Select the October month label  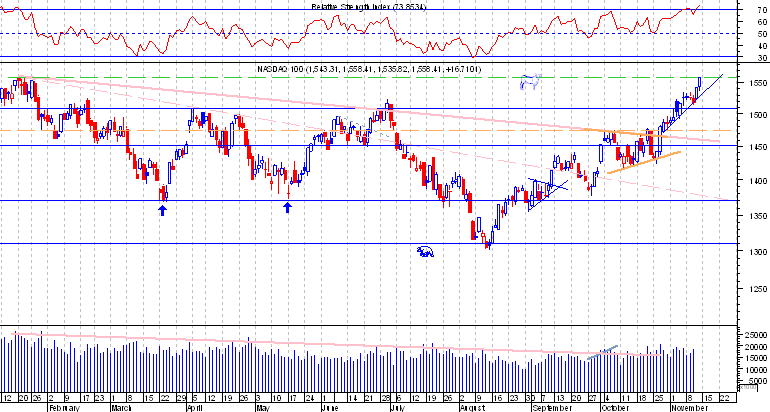[614, 408]
